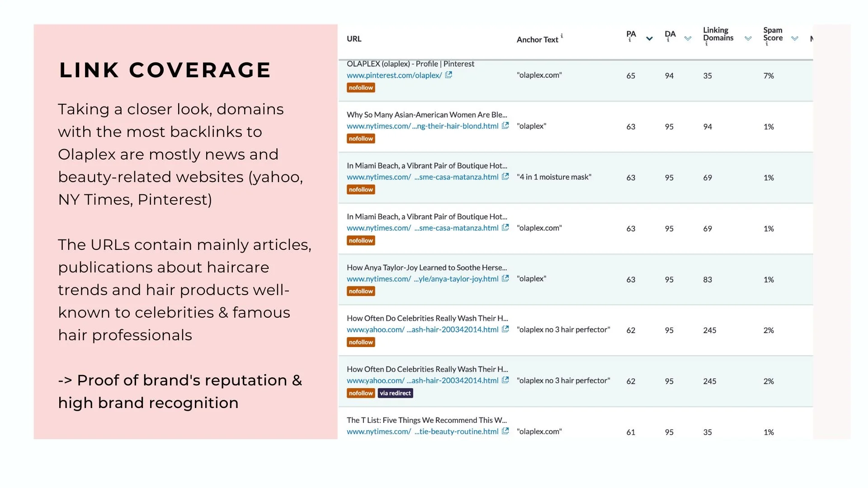Click nofollow tag on Pinterest row
The height and width of the screenshot is (488, 868).
[x=361, y=88]
